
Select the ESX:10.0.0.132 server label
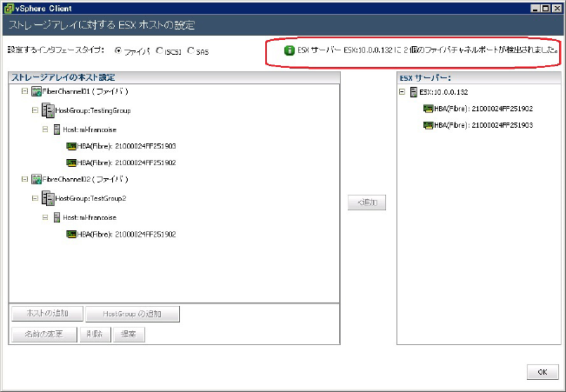[443, 92]
